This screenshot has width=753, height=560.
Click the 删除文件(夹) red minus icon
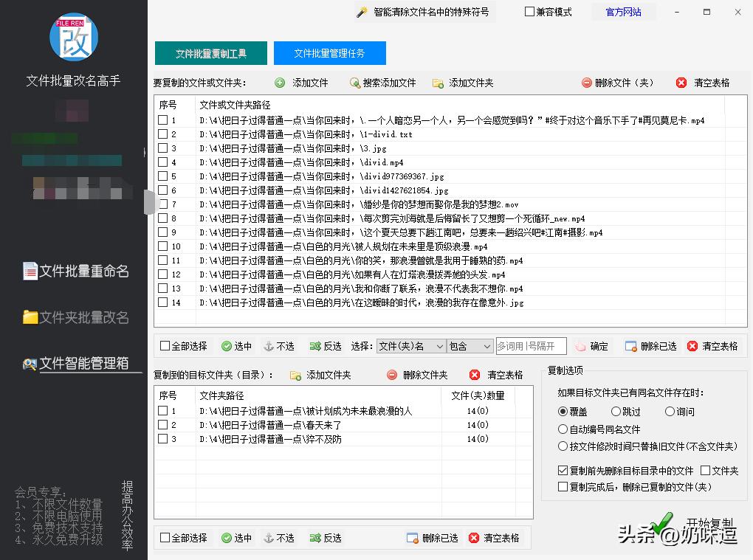tap(587, 83)
